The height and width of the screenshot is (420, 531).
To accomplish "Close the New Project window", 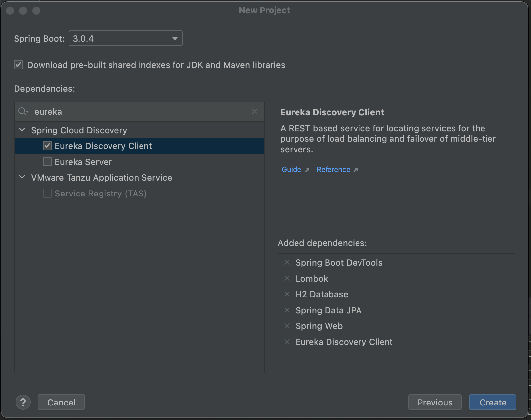I will click(10, 11).
